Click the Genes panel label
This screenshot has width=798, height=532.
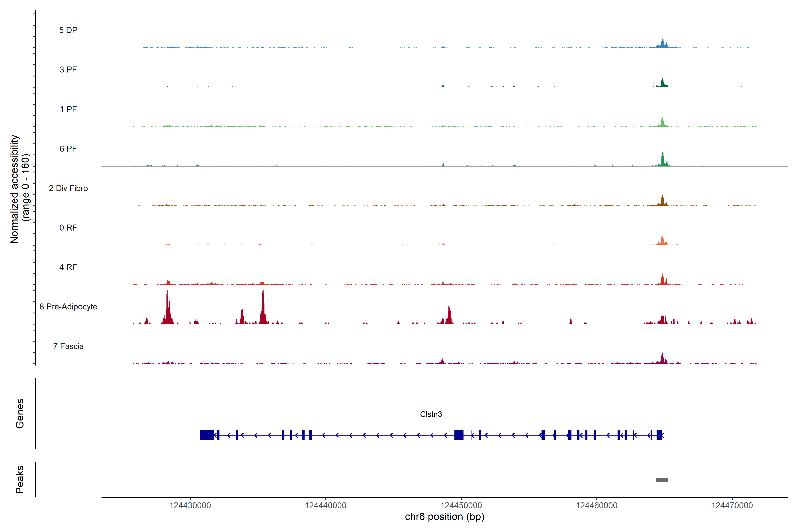coord(20,414)
